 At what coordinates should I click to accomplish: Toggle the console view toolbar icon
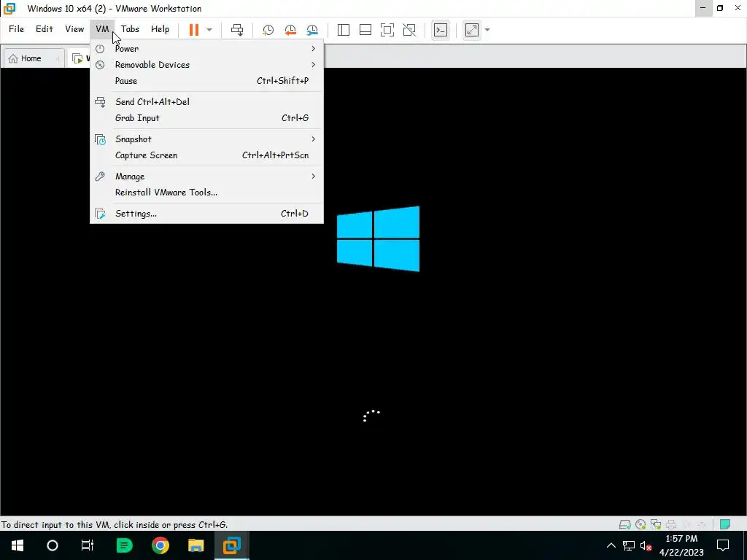coord(441,29)
